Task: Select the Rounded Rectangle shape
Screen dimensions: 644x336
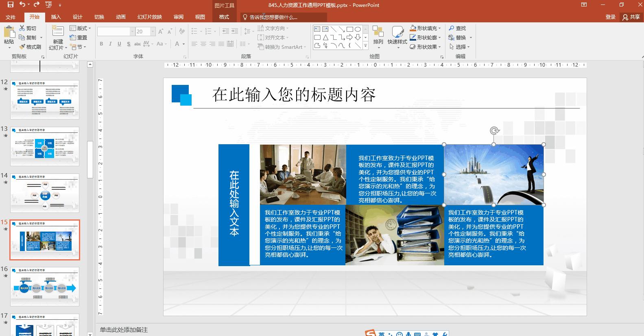Action: [x=317, y=37]
